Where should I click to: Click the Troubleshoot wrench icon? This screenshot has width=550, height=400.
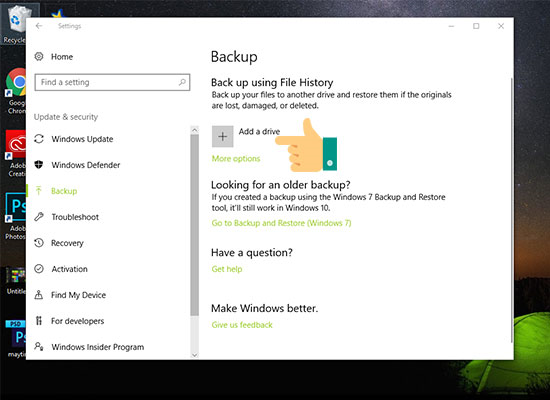[x=39, y=216]
